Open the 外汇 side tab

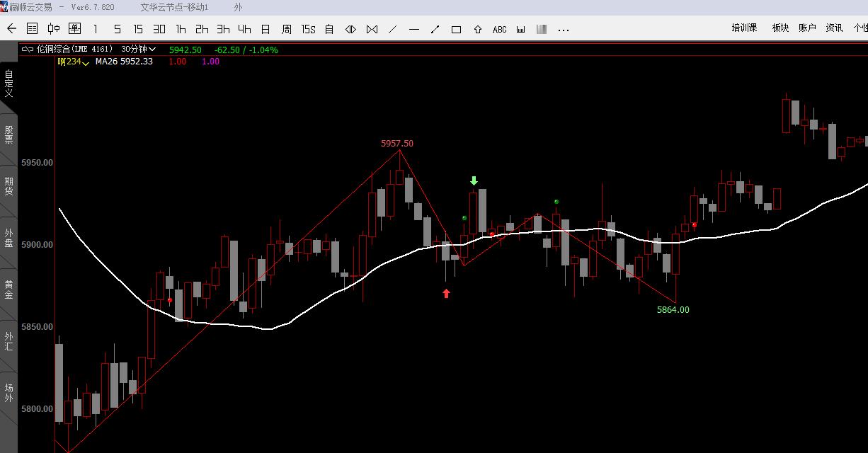[x=8, y=341]
